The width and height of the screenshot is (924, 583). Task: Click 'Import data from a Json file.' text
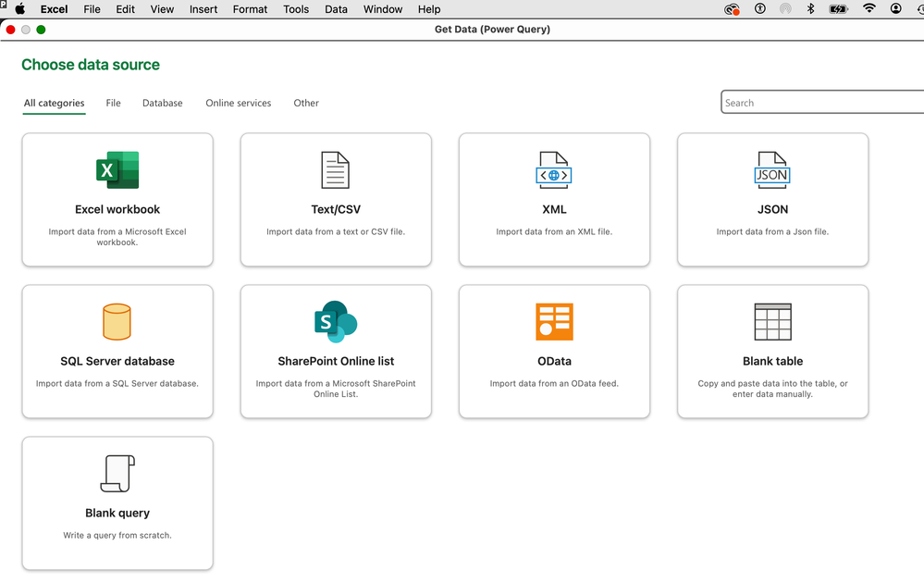772,231
